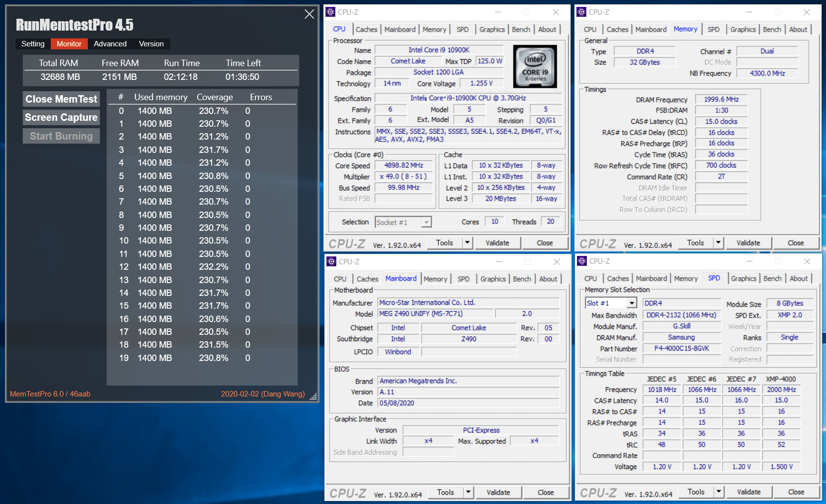
Task: Click the Intel Core i9 X-series logo
Action: click(x=535, y=67)
